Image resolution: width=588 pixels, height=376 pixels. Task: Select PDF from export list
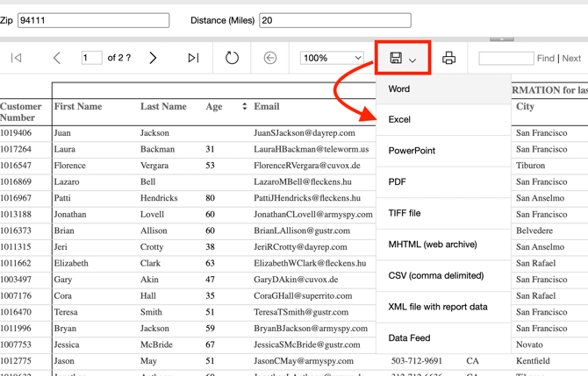click(x=398, y=181)
